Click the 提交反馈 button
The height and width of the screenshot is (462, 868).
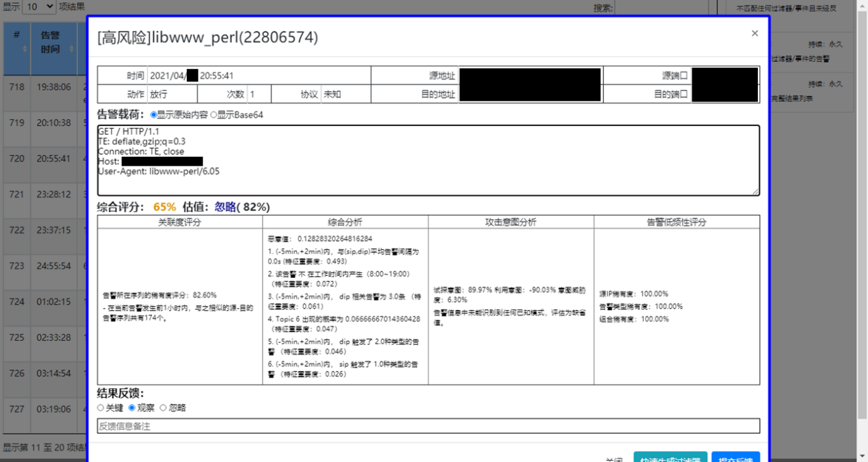[x=736, y=457]
